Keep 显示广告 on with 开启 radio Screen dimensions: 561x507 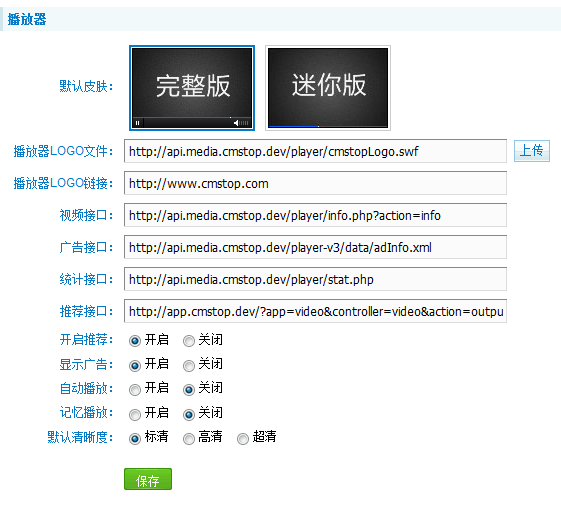(x=135, y=366)
